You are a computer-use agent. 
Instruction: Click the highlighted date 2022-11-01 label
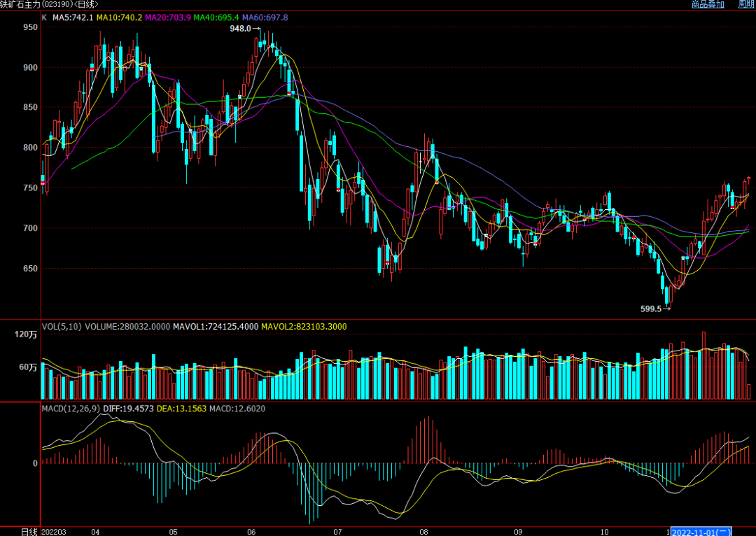pyautogui.click(x=701, y=532)
